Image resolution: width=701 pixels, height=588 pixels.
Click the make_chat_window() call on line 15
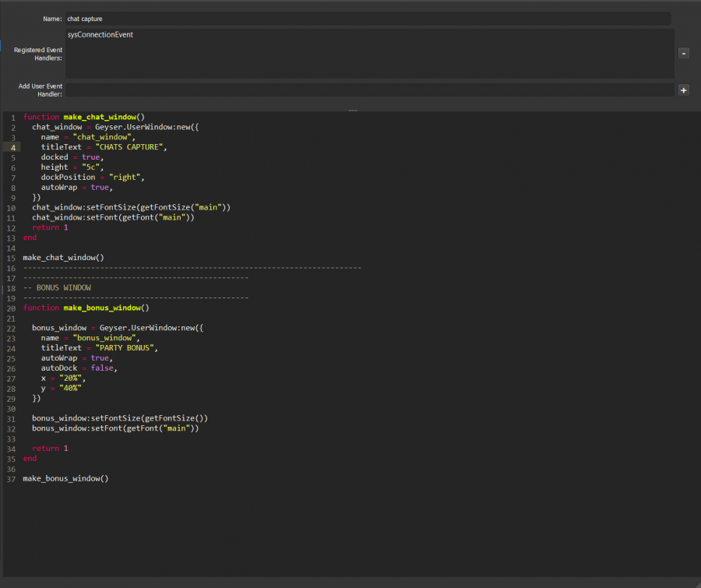point(64,258)
